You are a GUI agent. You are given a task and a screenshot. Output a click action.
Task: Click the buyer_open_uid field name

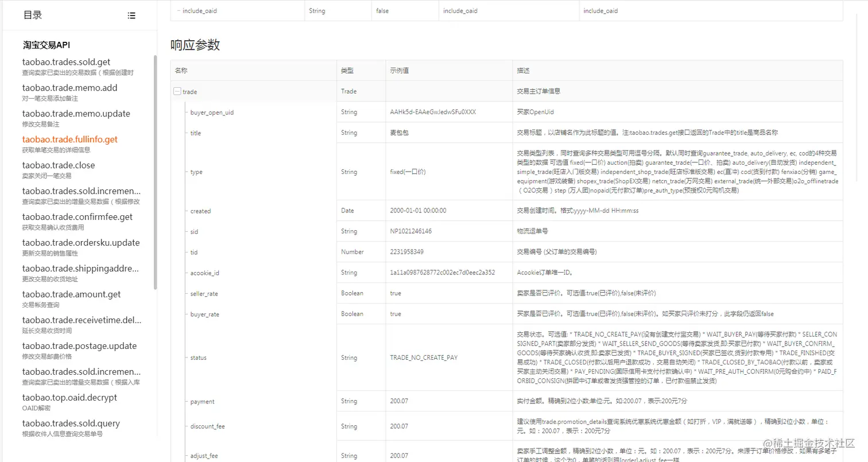pos(212,112)
